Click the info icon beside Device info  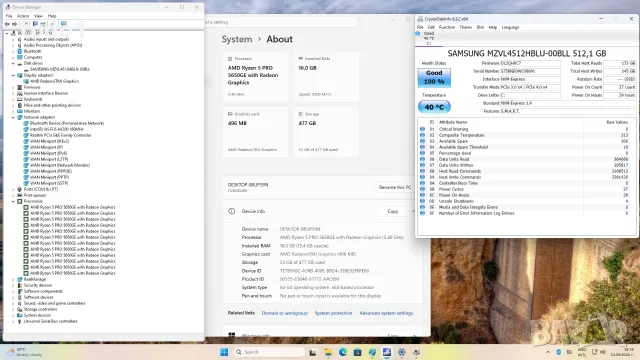232,211
